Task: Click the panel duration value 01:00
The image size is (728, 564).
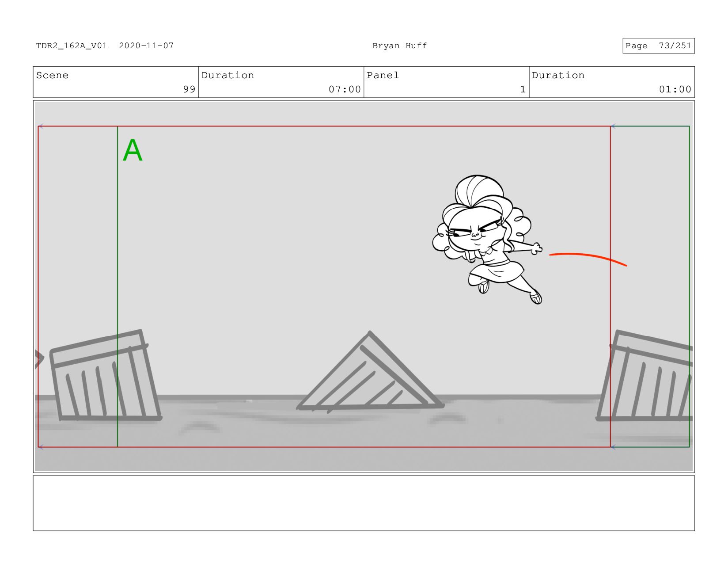Action: (675, 89)
